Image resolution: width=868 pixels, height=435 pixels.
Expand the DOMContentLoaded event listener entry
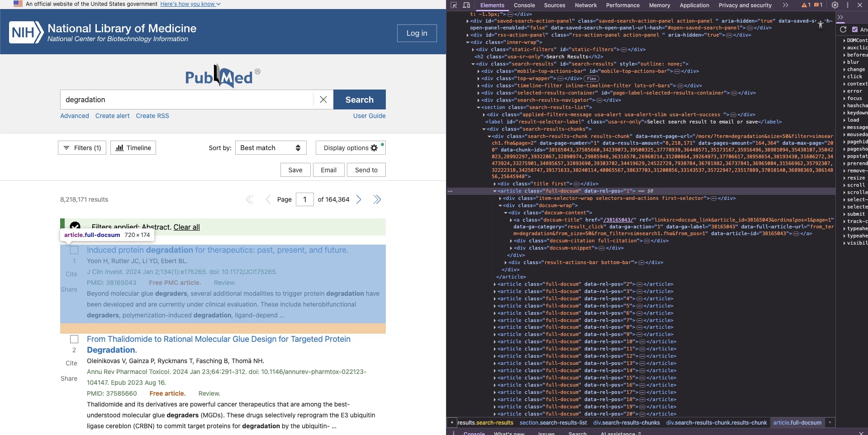click(844, 41)
